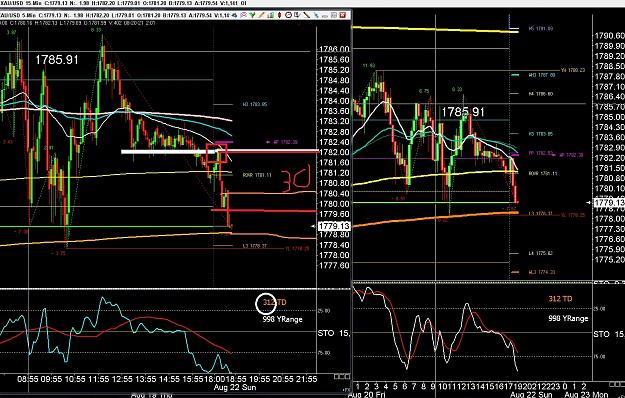The width and height of the screenshot is (625, 398).
Task: Click the 1779.13 current price tag left chart
Action: tap(334, 226)
